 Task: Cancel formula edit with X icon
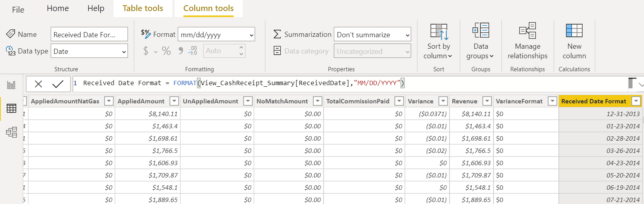point(38,84)
